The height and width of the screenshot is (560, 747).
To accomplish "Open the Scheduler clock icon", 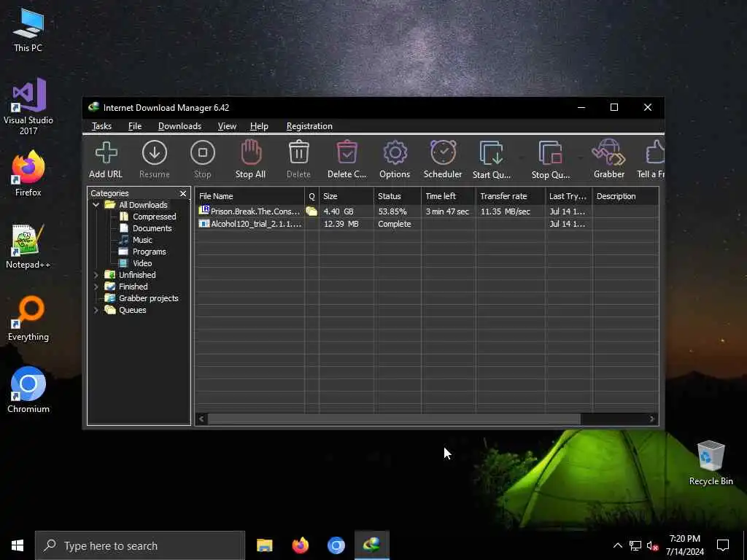I will pyautogui.click(x=443, y=152).
